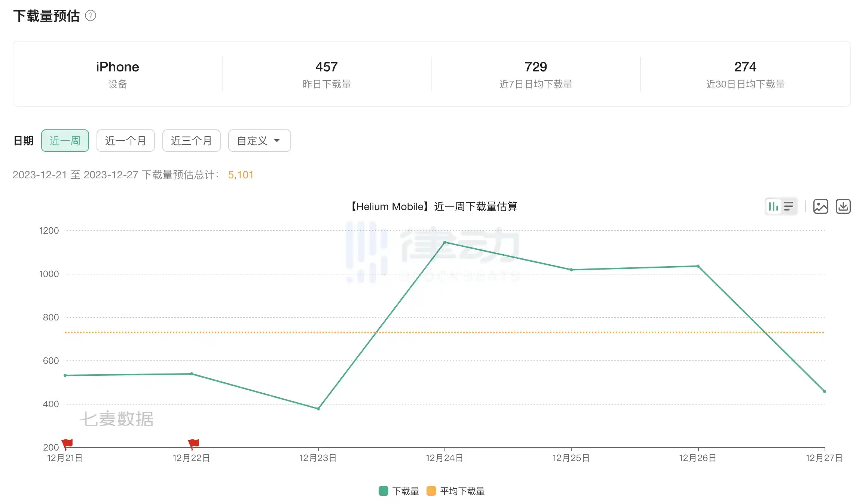
Task: Click the red flag at 12月22日
Action: point(194,444)
